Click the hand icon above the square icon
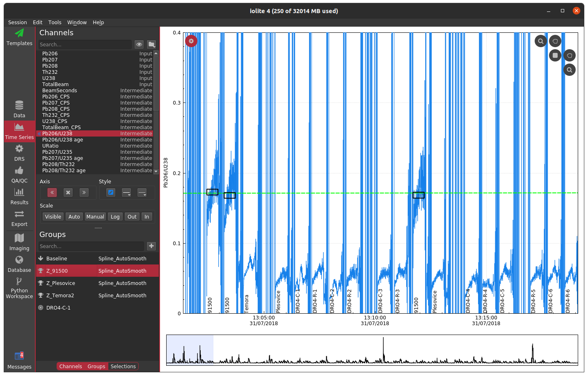Image resolution: width=588 pixels, height=376 pixels. pyautogui.click(x=555, y=41)
